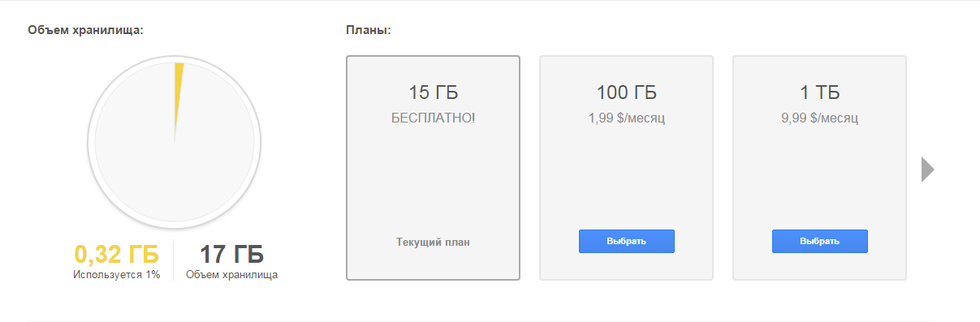This screenshot has width=980, height=322.
Task: Click Объем хранилища caption under 17 ГБ
Action: tap(232, 275)
